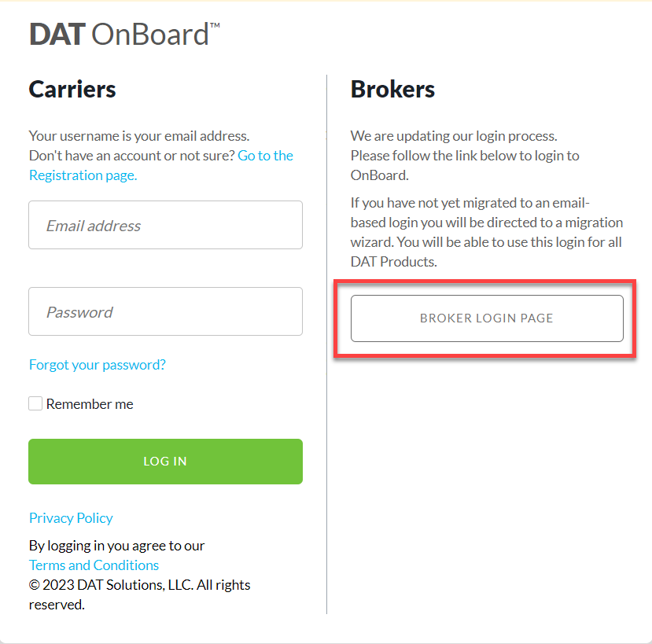Navigate to broker migration via Broker Login Page

click(x=486, y=318)
